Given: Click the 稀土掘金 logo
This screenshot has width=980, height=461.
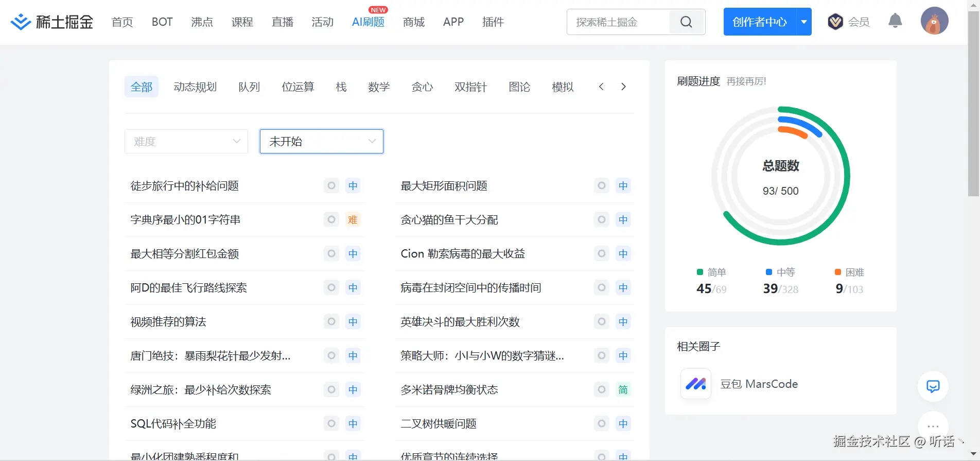Looking at the screenshot, I should (52, 22).
